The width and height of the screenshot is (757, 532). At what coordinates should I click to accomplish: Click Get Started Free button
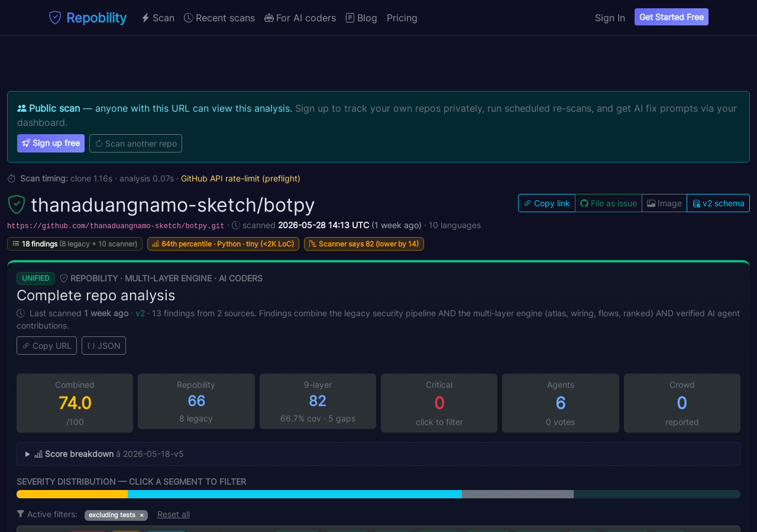(x=671, y=17)
